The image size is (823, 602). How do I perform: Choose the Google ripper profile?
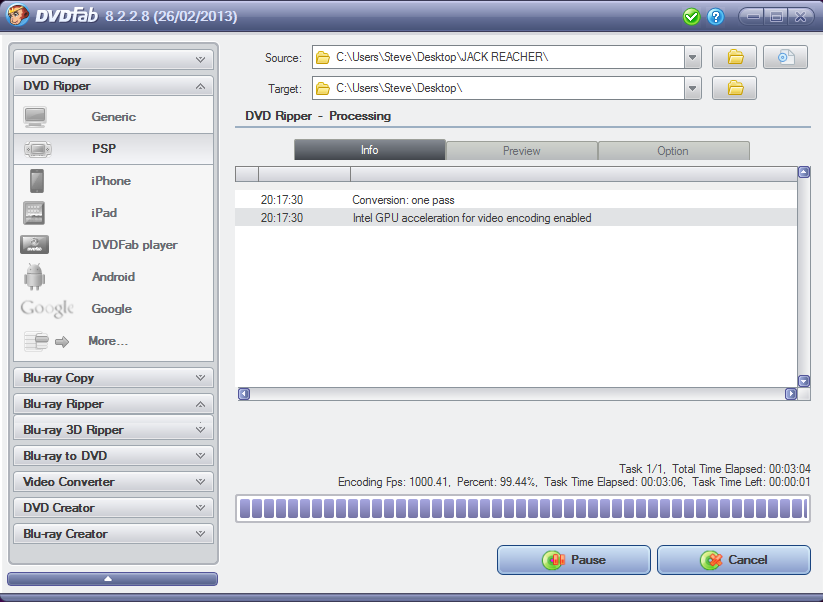pyautogui.click(x=113, y=309)
